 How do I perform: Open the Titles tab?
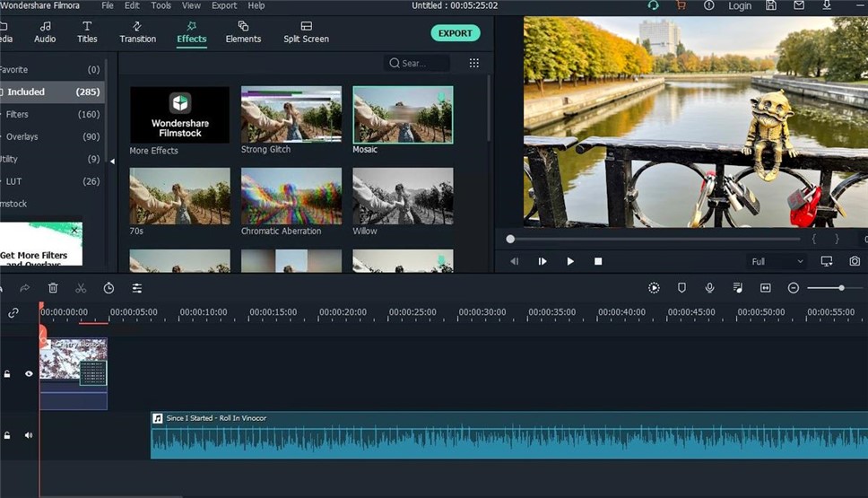click(x=87, y=32)
